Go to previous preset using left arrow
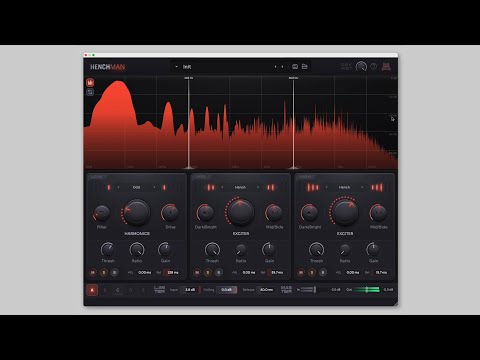The width and height of the screenshot is (480, 360). click(x=275, y=67)
